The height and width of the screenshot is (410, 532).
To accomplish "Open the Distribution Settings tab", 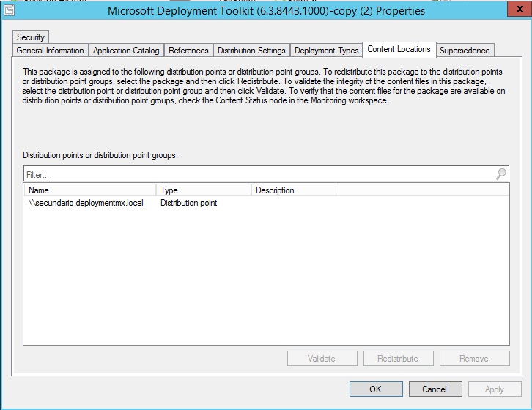I will pos(251,51).
